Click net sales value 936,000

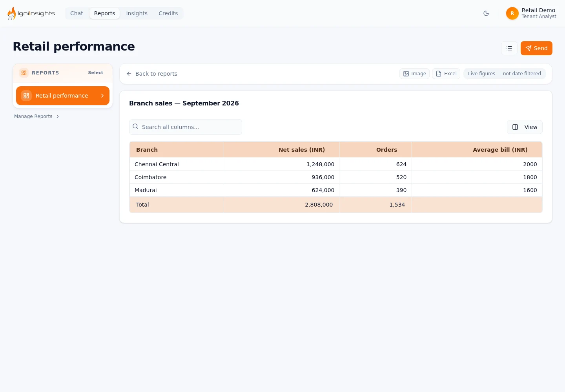tap(323, 177)
